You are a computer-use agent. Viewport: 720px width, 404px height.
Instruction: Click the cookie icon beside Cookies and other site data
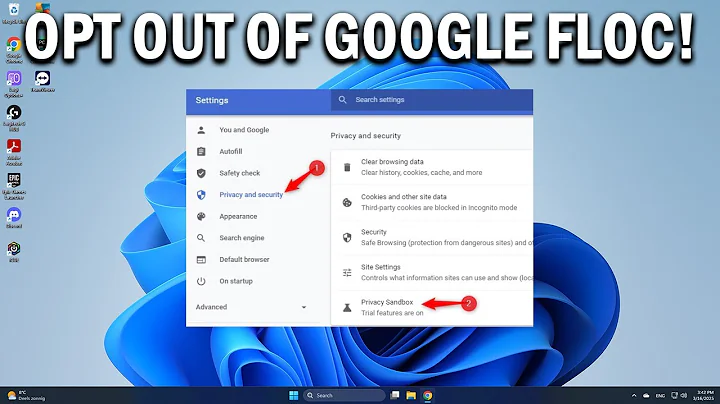pyautogui.click(x=347, y=202)
